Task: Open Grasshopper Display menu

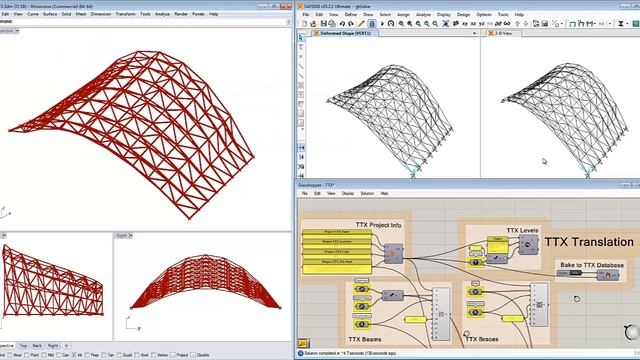Action: [x=348, y=193]
